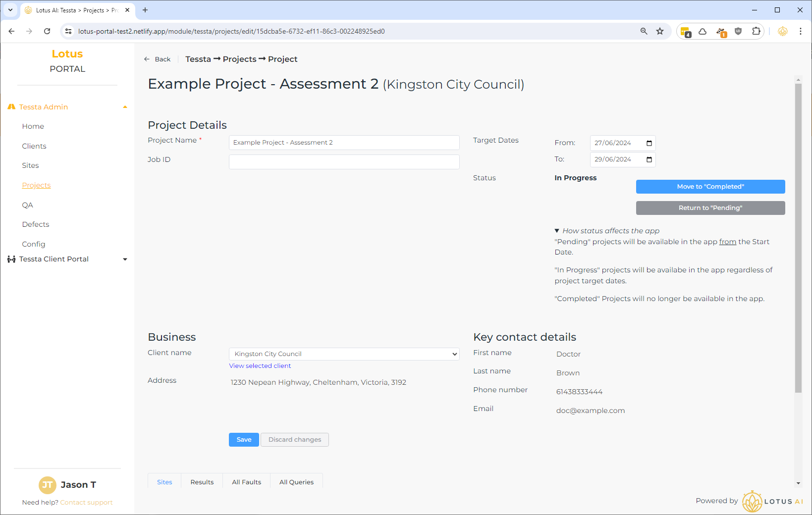Open Defects in the sidebar
Screen dimensions: 812x515
(x=36, y=224)
